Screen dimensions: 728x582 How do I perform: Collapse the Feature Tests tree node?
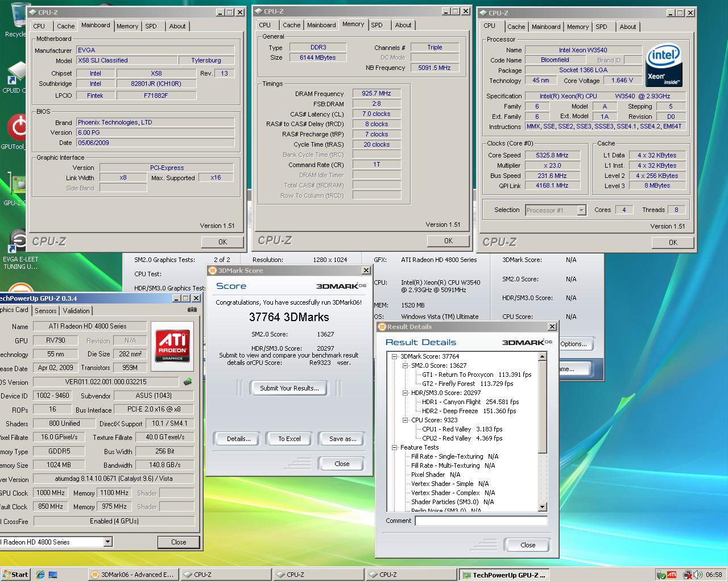coord(395,447)
